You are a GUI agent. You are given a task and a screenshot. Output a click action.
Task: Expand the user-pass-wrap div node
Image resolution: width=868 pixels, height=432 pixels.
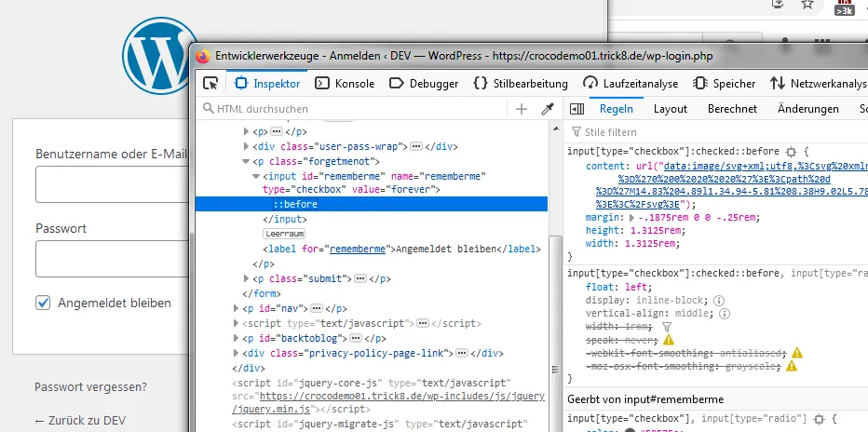click(247, 146)
